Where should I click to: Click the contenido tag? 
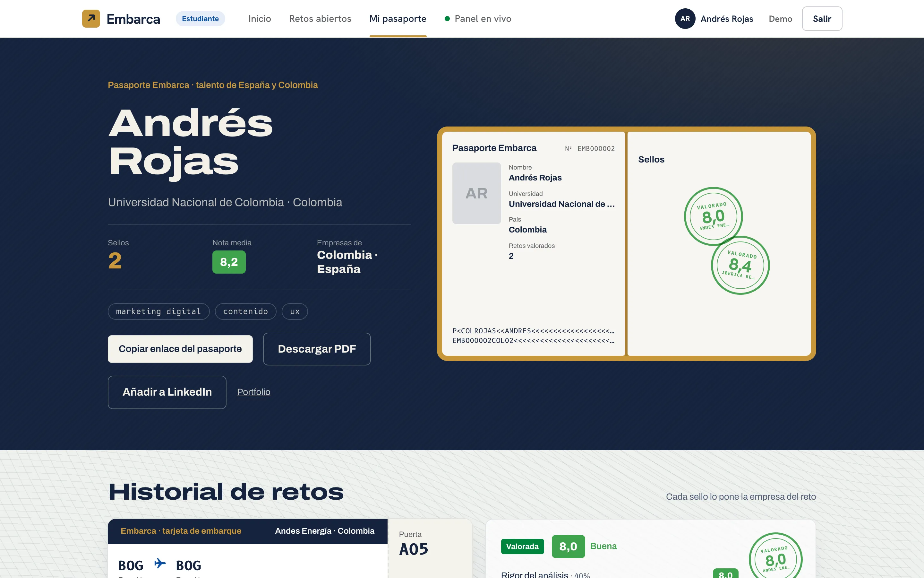coord(245,311)
